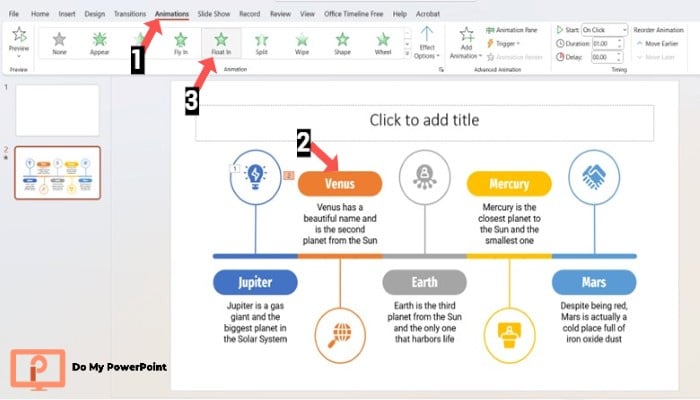Switch to the Slide Show tab
Screen dimensions: 700x400
pos(214,14)
